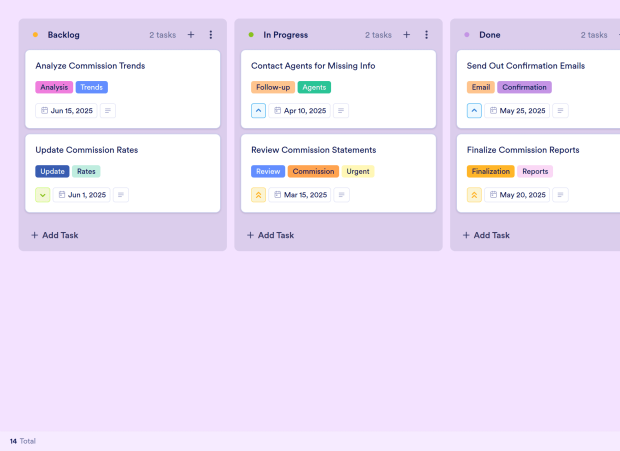Click Add Task in Done column
This screenshot has height=451, width=620.
pos(486,235)
